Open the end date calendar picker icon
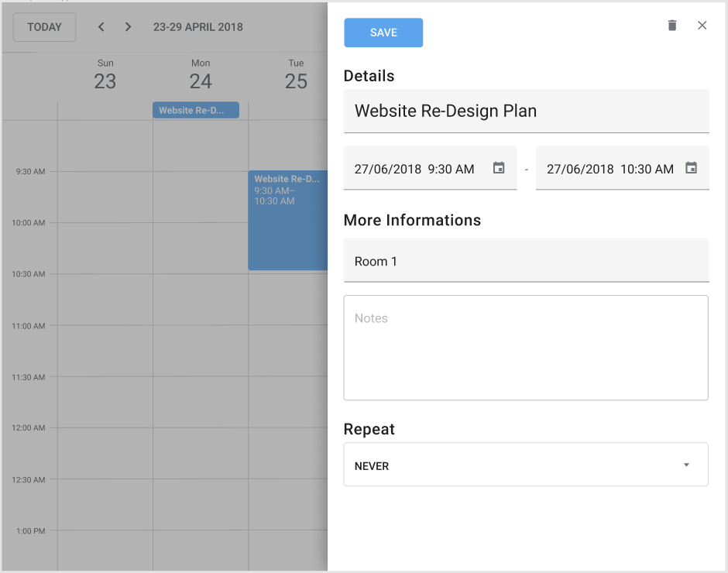728x573 pixels. (691, 167)
